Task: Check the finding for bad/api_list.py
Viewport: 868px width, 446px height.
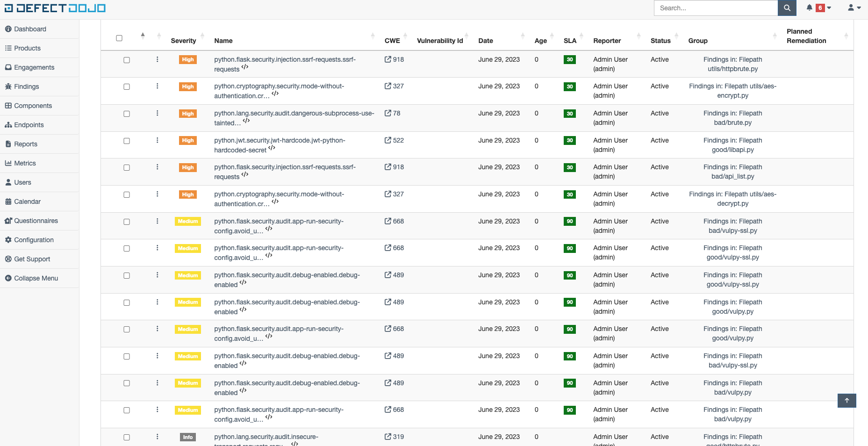Action: [127, 167]
